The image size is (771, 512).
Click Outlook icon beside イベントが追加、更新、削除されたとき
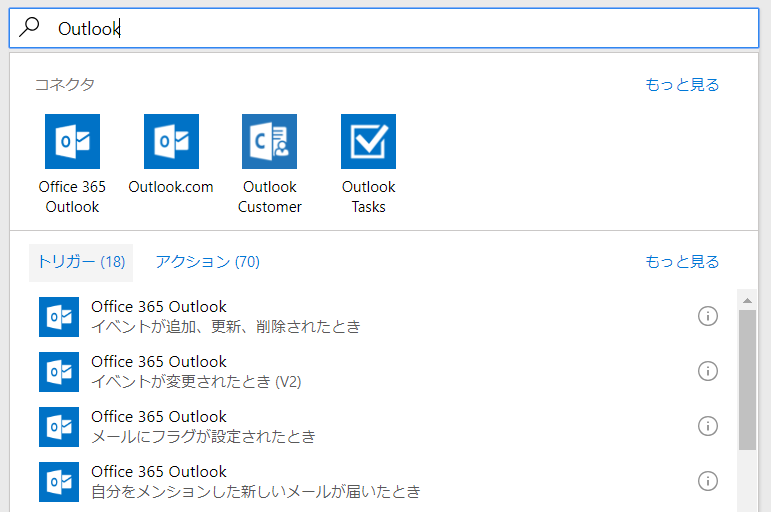tap(59, 317)
